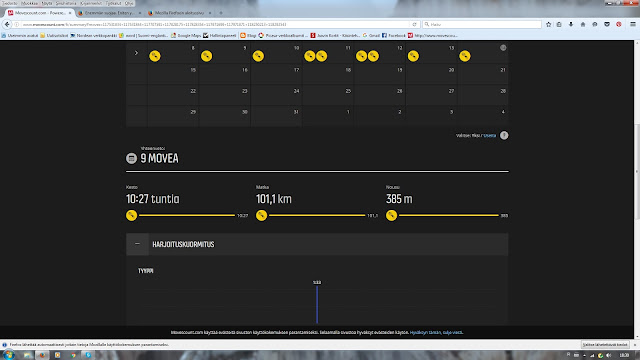Click the first activity icon on day 11
The width and height of the screenshot is (640, 360).
point(310,56)
